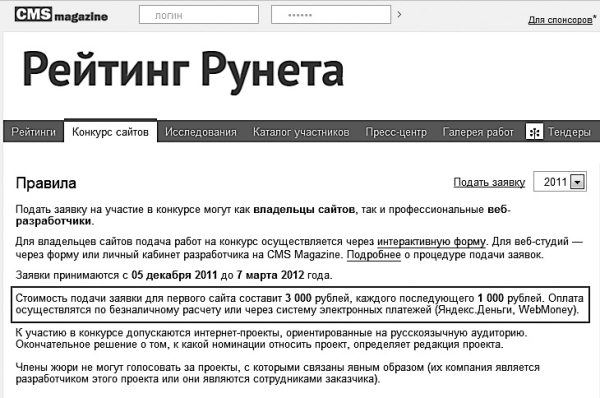Open the Рейтинги menu tab

[33, 132]
